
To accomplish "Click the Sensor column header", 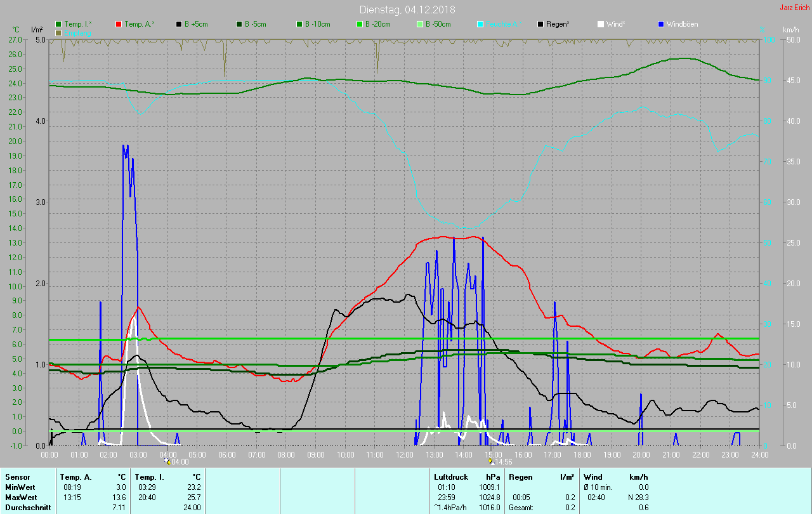I will pos(17,477).
